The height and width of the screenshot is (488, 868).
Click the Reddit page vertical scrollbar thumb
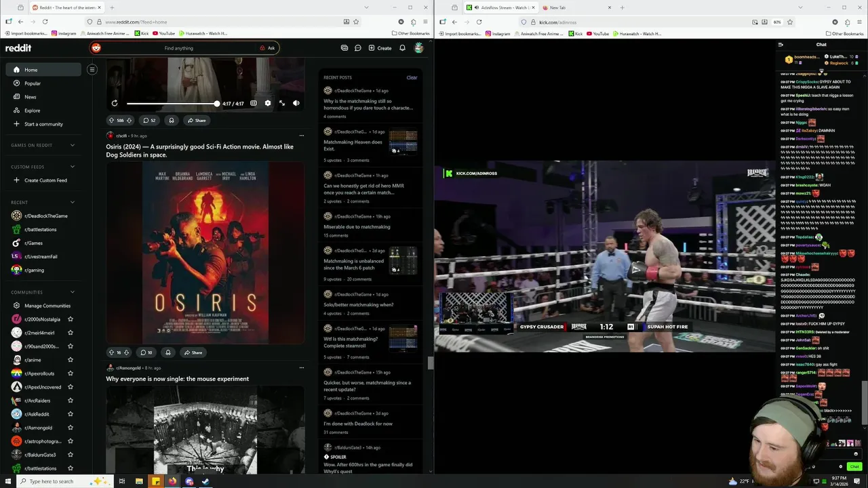click(x=430, y=363)
